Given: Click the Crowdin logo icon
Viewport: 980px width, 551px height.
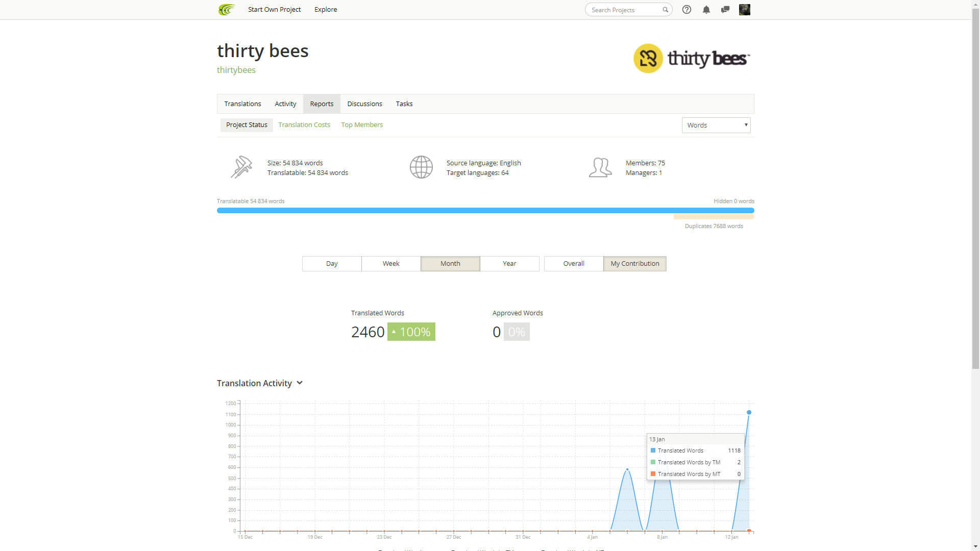Looking at the screenshot, I should 226,10.
